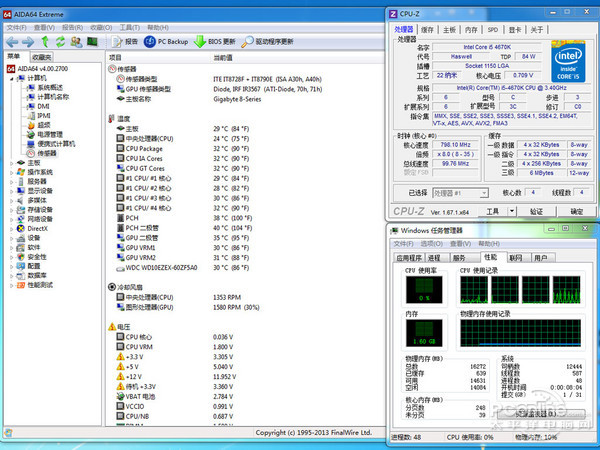Switch to the 收藏夹 favorites tab
The width and height of the screenshot is (600, 450).
[41, 57]
